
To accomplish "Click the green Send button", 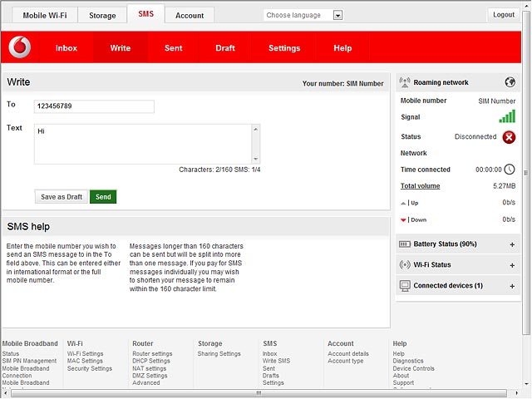I will [103, 197].
